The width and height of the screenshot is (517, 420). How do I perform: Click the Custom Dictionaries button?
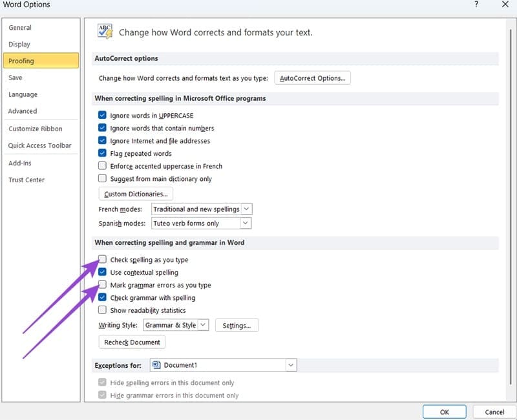pos(136,194)
